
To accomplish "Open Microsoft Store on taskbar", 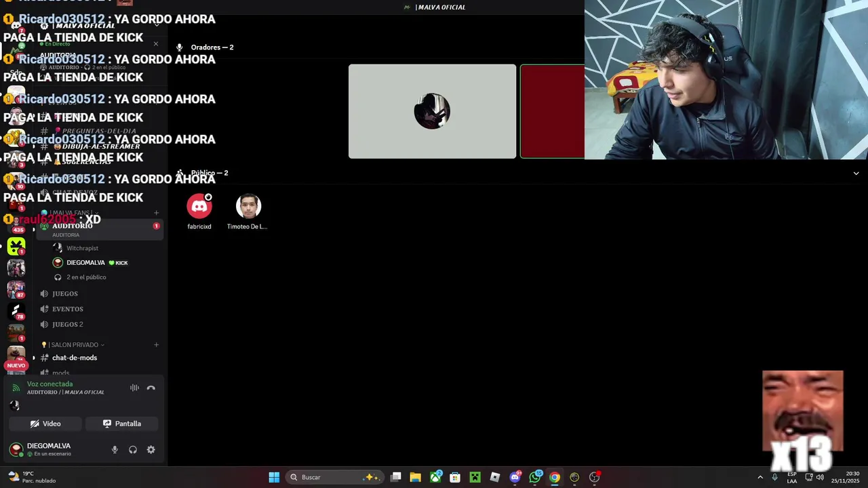I will tap(455, 477).
